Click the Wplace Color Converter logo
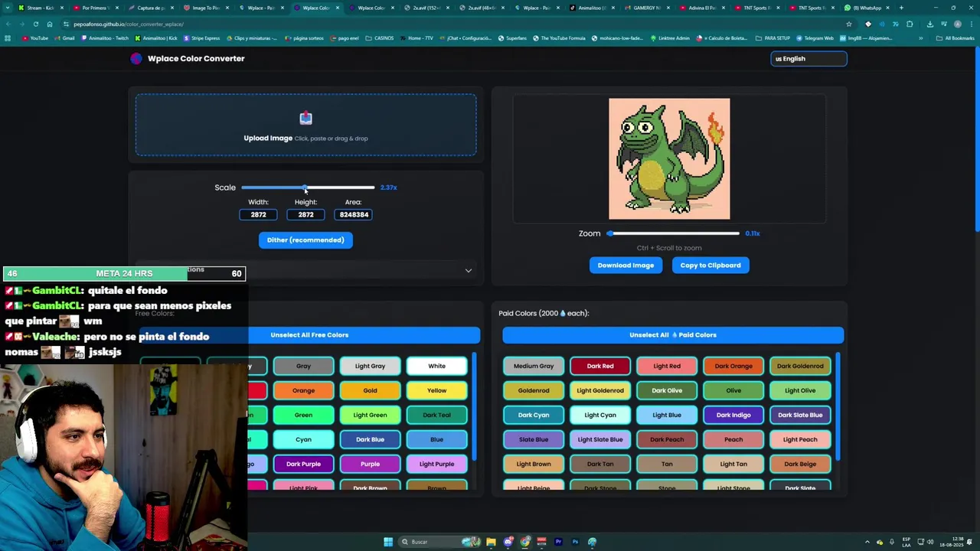This screenshot has height=551, width=980. [136, 58]
